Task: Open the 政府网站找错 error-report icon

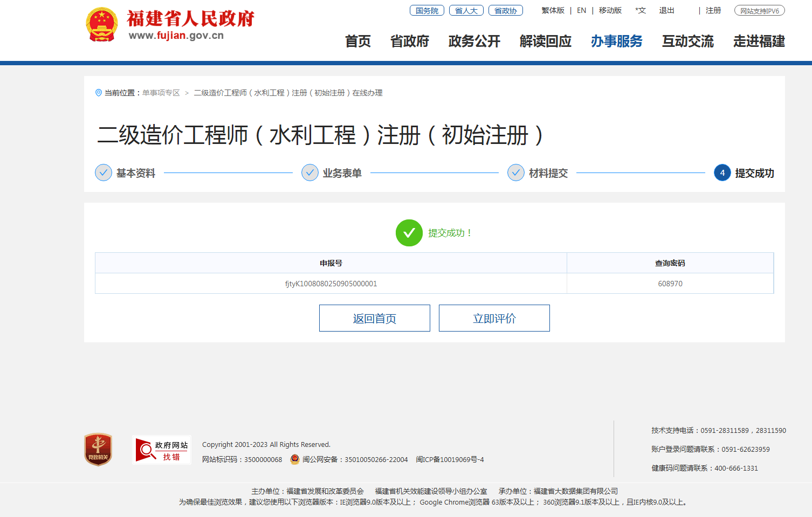Action: [x=162, y=450]
